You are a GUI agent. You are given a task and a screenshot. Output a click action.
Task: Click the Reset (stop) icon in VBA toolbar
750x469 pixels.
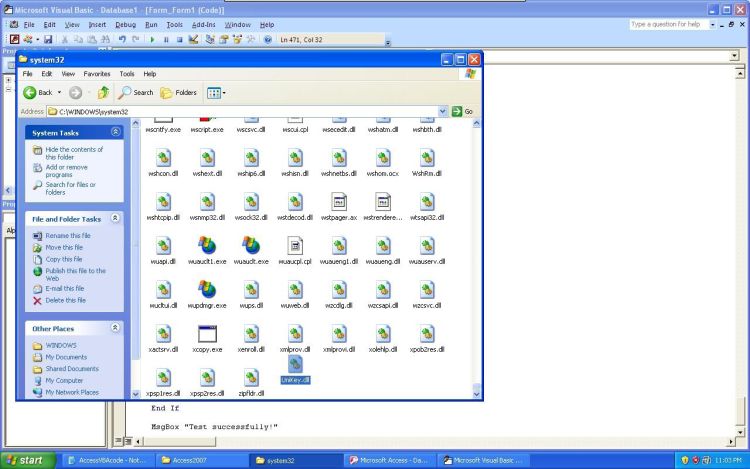point(179,40)
